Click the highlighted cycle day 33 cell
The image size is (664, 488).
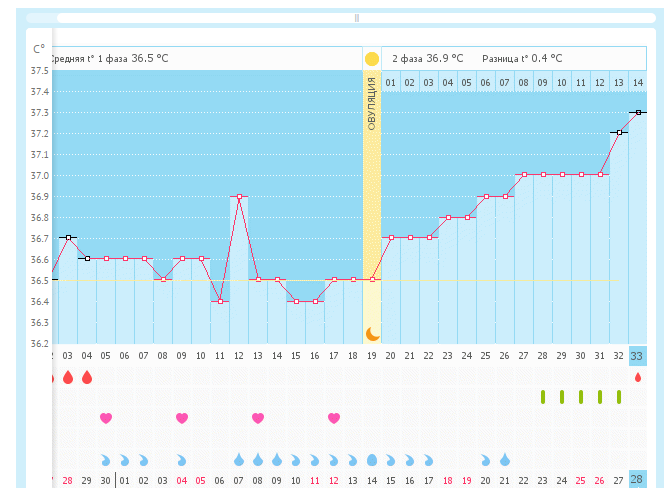click(x=638, y=355)
